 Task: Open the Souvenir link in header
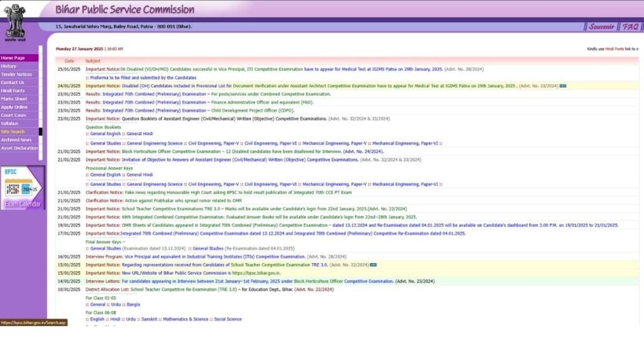click(602, 26)
